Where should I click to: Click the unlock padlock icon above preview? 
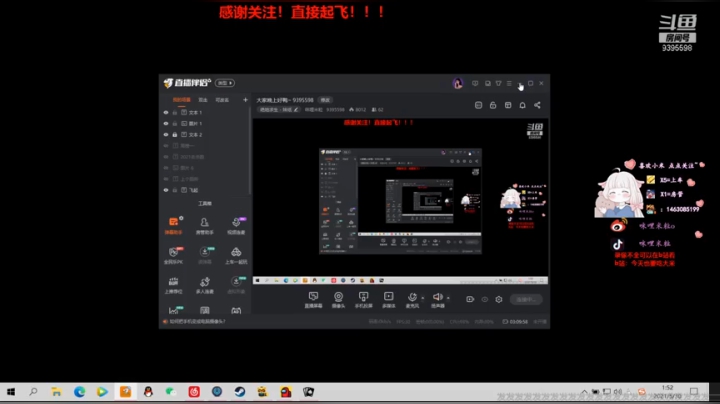[x=493, y=105]
